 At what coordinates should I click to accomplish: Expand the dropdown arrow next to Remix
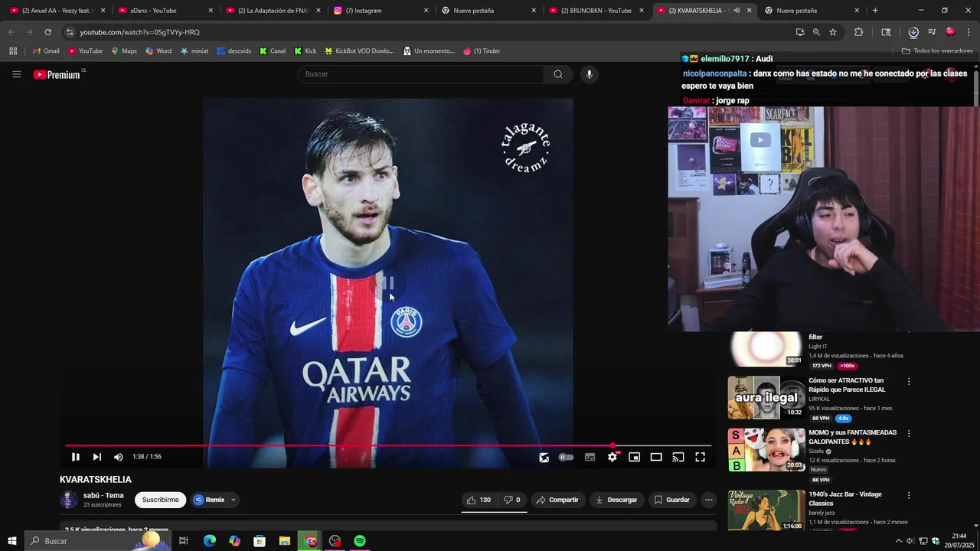[x=234, y=500]
